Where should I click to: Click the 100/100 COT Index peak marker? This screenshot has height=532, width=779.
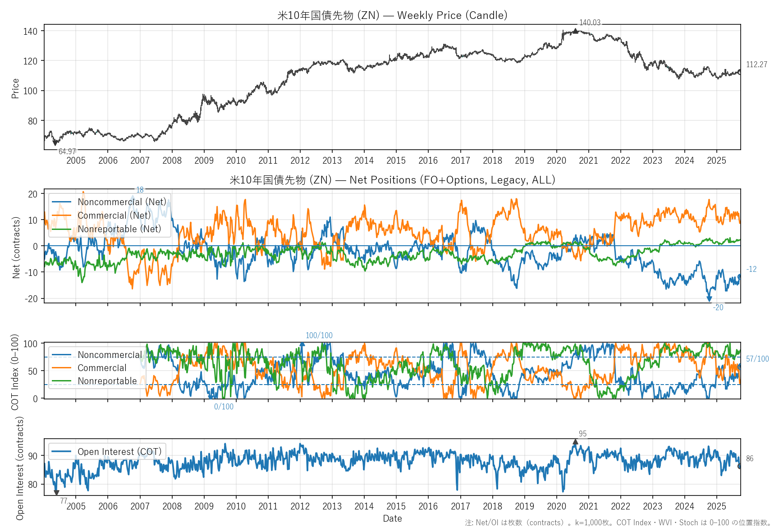point(302,344)
